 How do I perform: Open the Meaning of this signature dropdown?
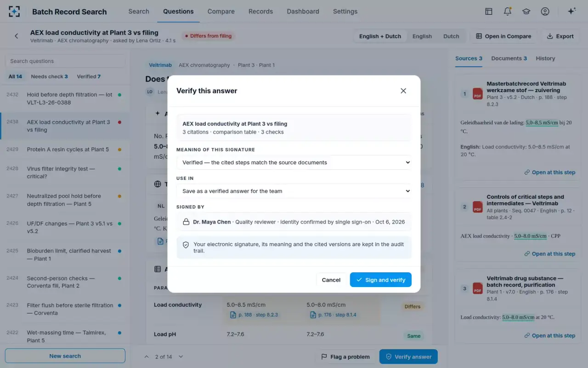[x=294, y=162]
